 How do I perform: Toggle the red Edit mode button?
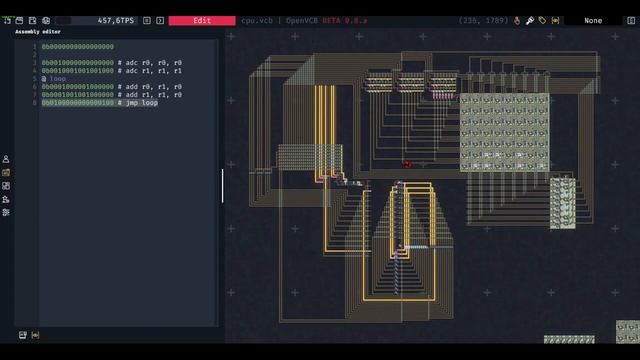tap(202, 20)
